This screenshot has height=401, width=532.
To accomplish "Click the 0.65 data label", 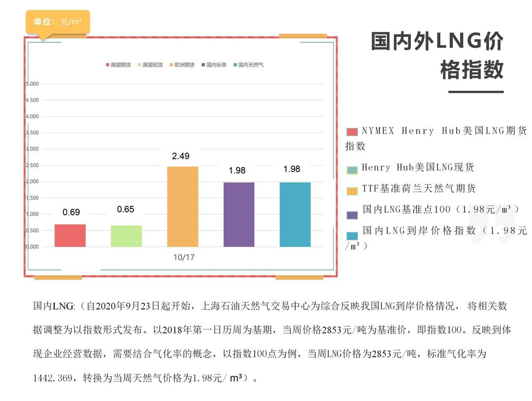I will click(x=126, y=209).
